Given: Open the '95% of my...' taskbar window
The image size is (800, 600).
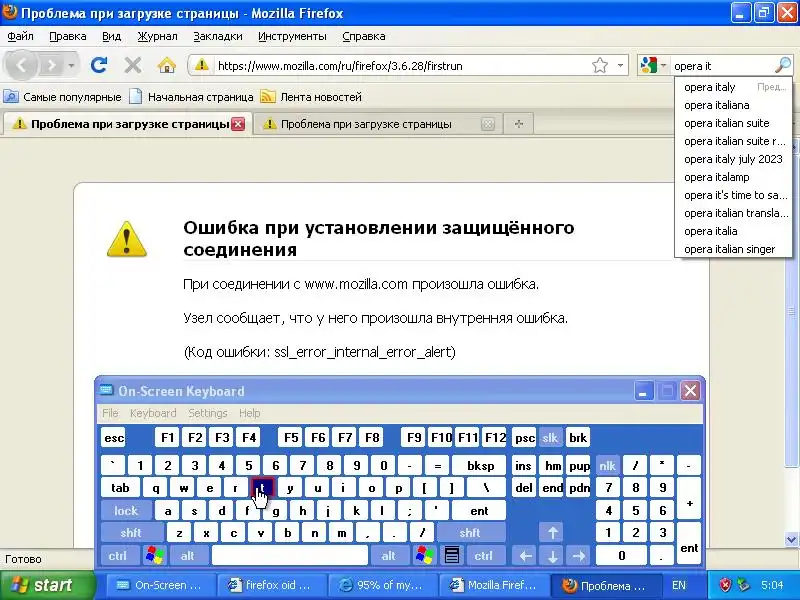Looking at the screenshot, I should point(384,585).
